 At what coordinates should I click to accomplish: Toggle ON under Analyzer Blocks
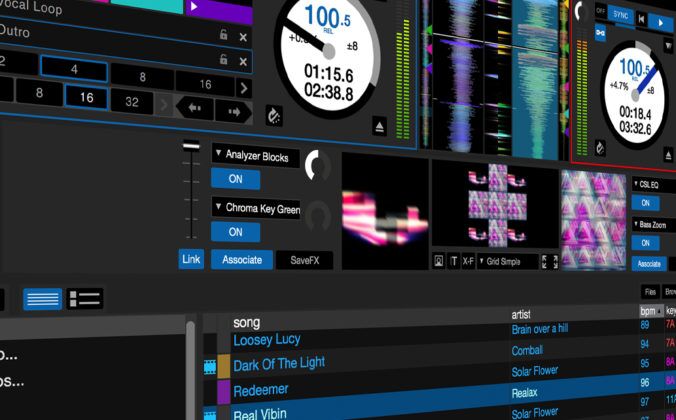point(235,179)
